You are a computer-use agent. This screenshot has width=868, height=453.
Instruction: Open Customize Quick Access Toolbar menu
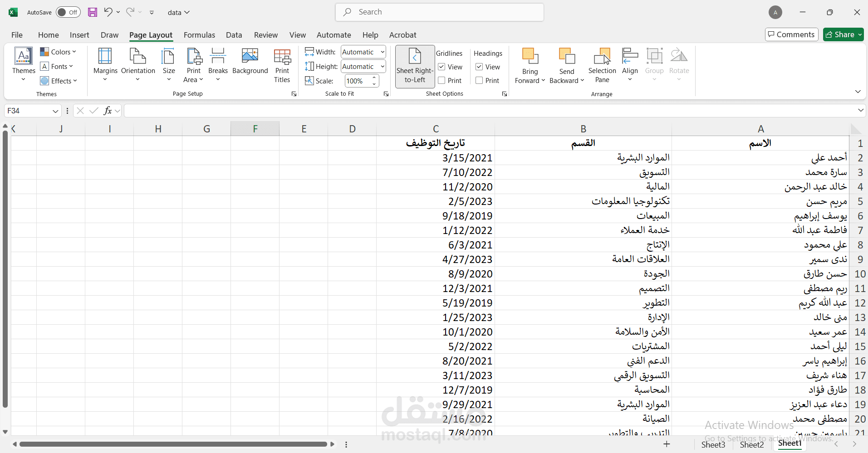click(x=152, y=13)
